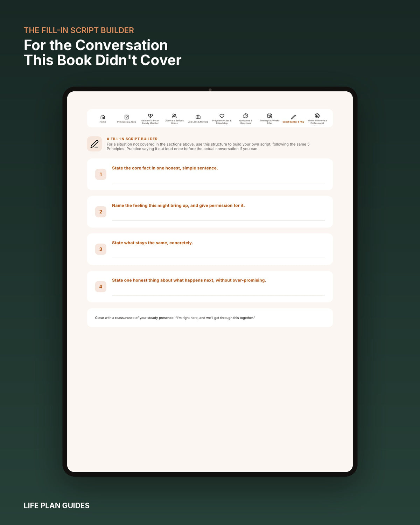420x525 pixels.
Task: Open the Principles & Ages book icon
Action: click(126, 117)
